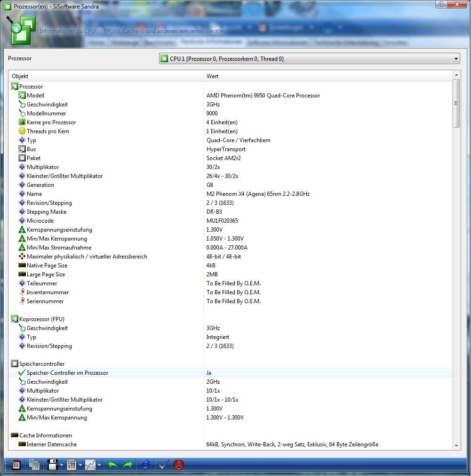Click the copy results icon in bottom toolbar

click(x=34, y=465)
